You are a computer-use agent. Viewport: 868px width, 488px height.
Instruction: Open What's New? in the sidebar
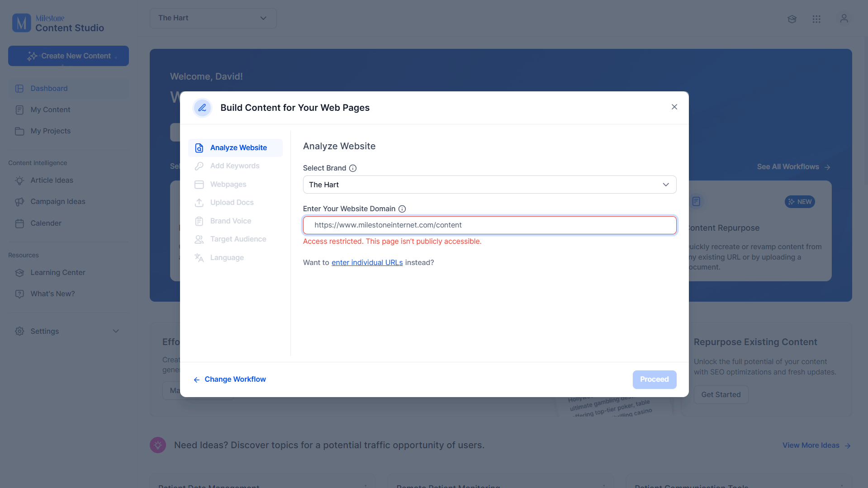(x=68, y=294)
